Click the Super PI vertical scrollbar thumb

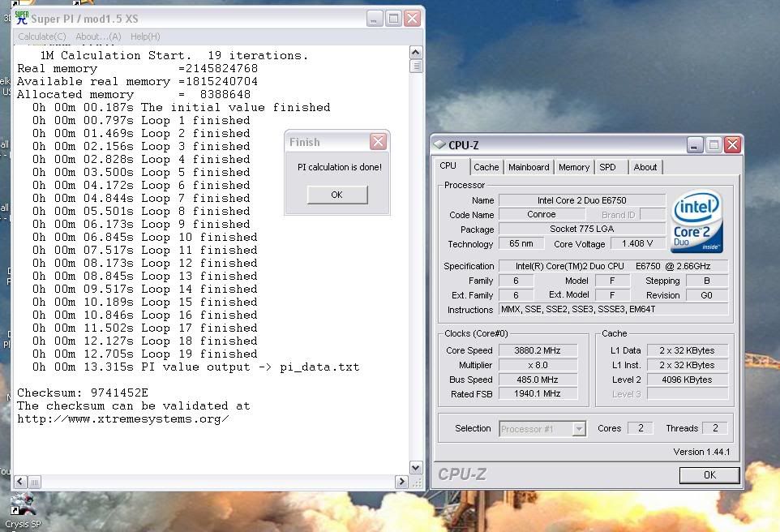pos(416,66)
